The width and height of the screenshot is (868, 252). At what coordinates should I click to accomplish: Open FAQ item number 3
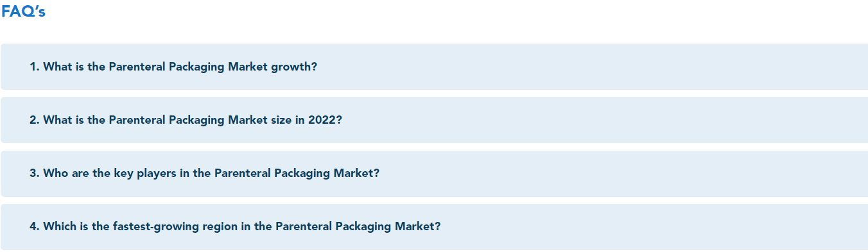(x=434, y=173)
